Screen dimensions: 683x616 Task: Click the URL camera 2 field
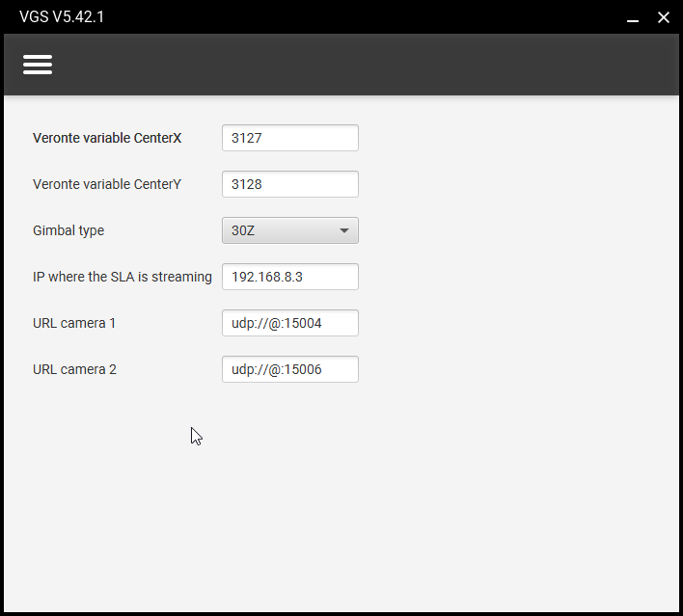tap(290, 369)
